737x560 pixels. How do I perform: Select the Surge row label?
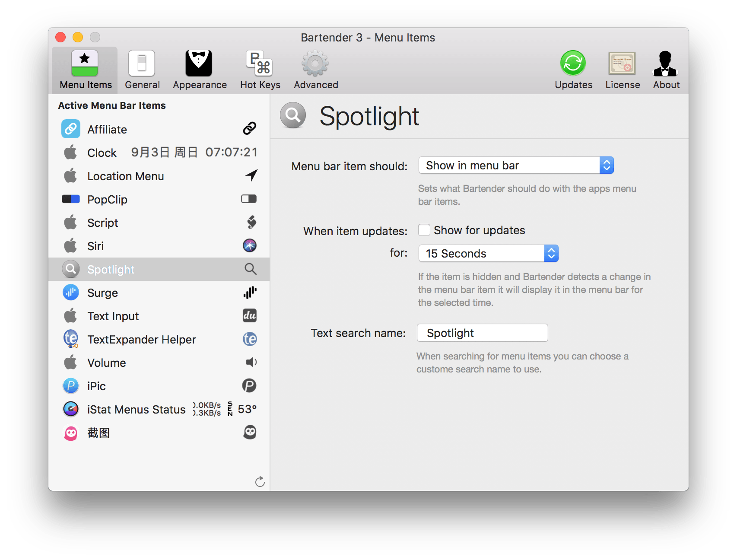point(102,293)
